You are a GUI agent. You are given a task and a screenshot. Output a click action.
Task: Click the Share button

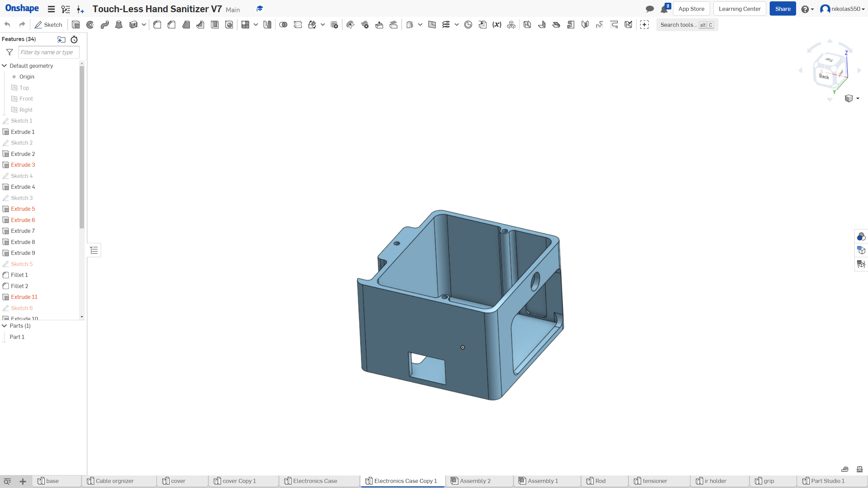(783, 9)
